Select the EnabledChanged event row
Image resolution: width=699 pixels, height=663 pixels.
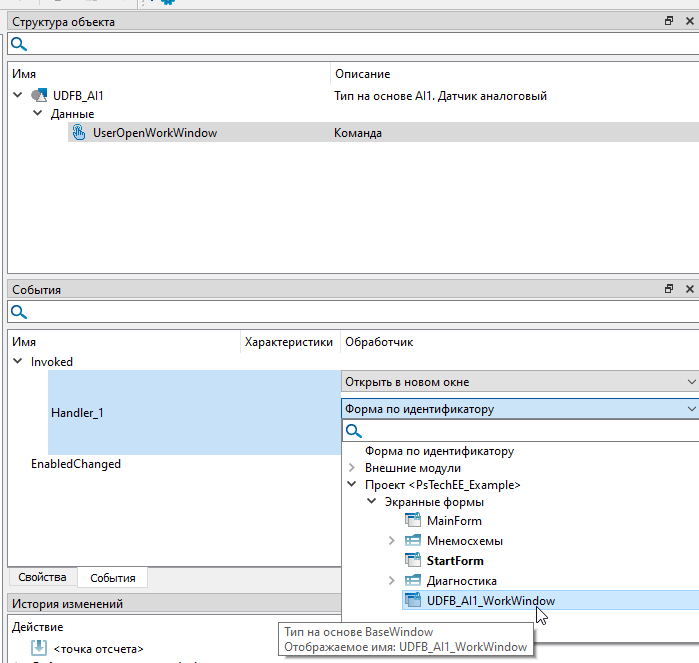tap(76, 464)
